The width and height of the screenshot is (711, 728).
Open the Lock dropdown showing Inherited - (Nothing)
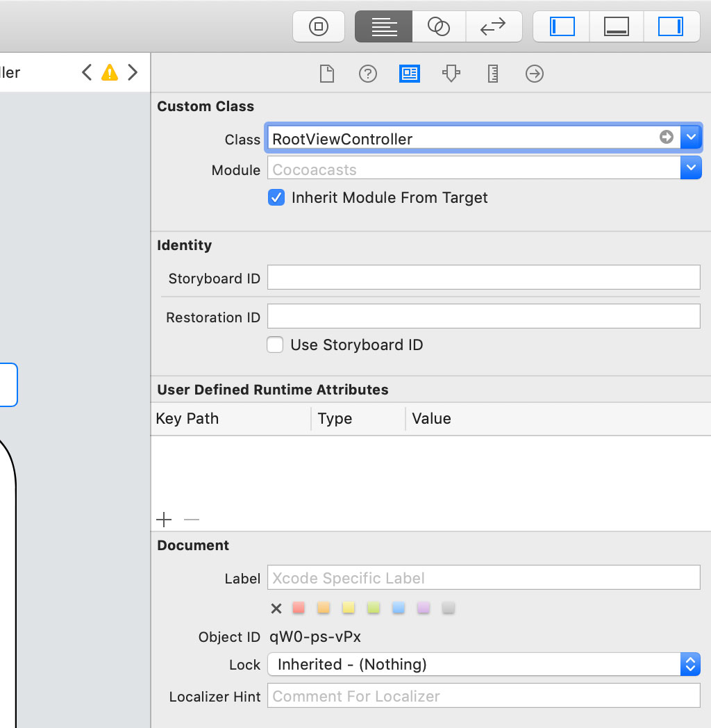[690, 664]
